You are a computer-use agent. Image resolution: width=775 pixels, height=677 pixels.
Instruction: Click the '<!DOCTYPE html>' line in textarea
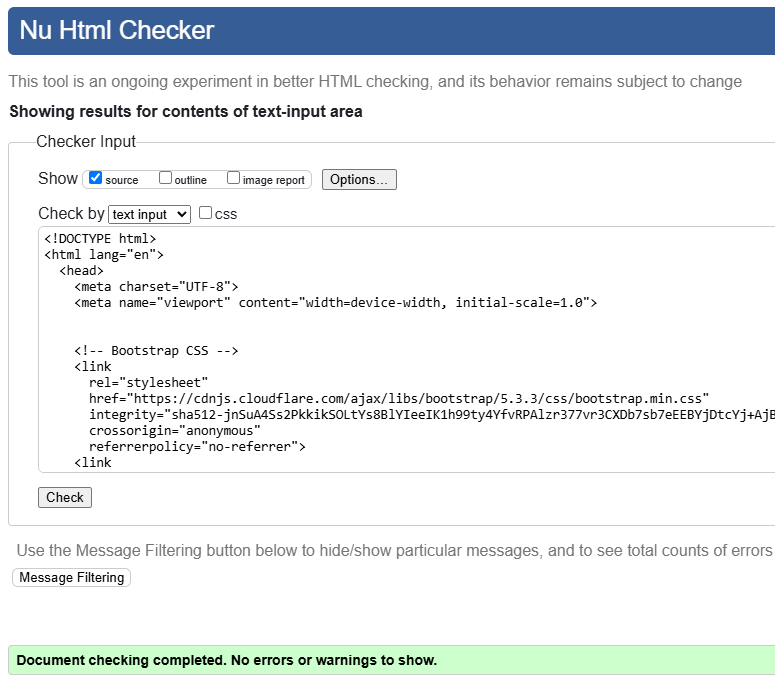click(100, 239)
